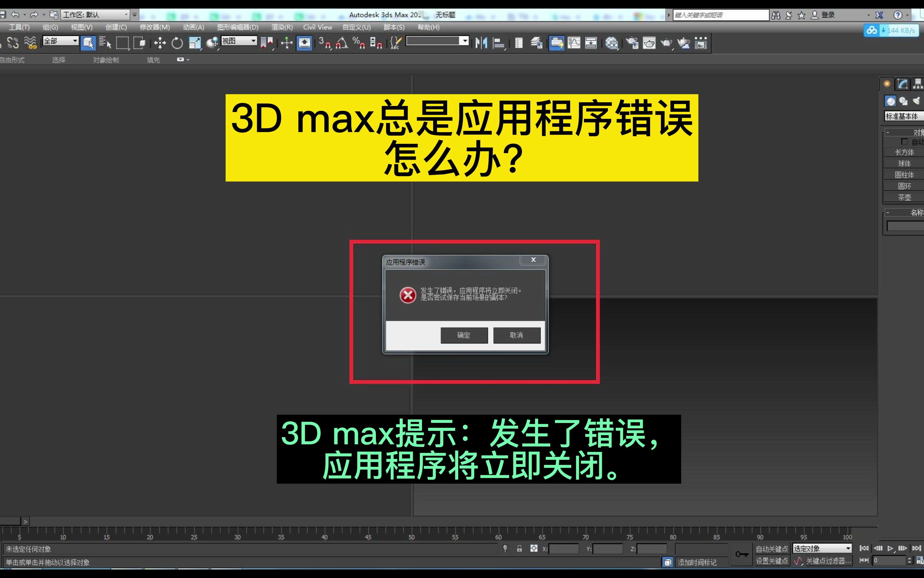Click the 茶壶 teapot primitive button
Image resolution: width=924 pixels, height=578 pixels.
pyautogui.click(x=904, y=197)
